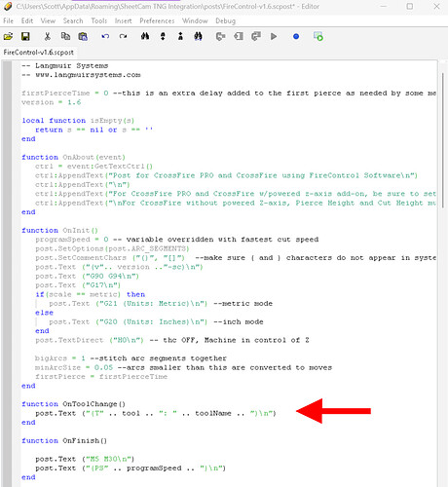Viewport: 448px width, 487px height.
Task: Click the vertical scrollbar thumb in the editor
Action: pyautogui.click(x=443, y=140)
